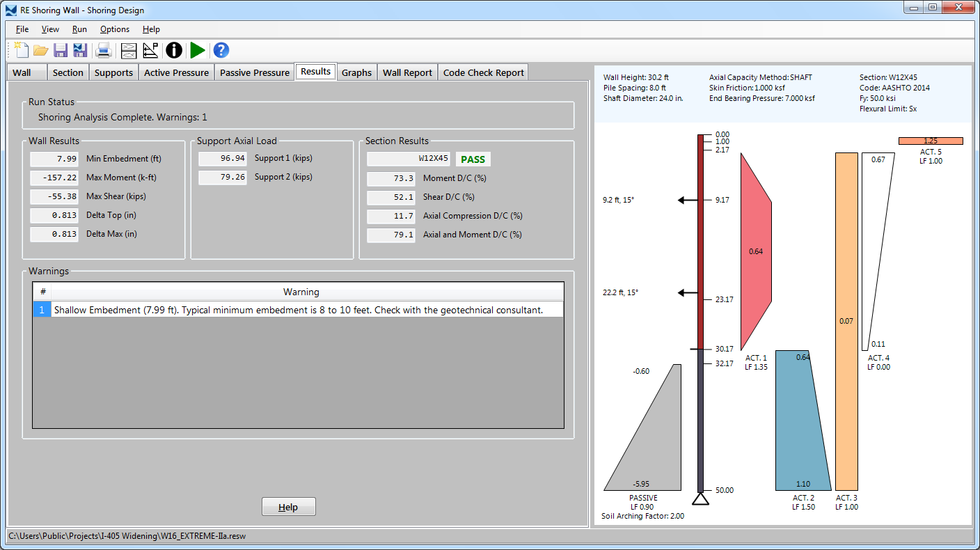
Task: Switch to the Active Pressure tab
Action: (176, 72)
